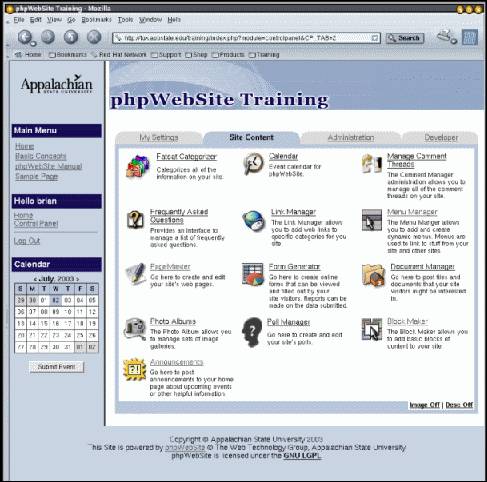487x482 pixels.
Task: Switch to the Developer tab
Action: [x=441, y=137]
